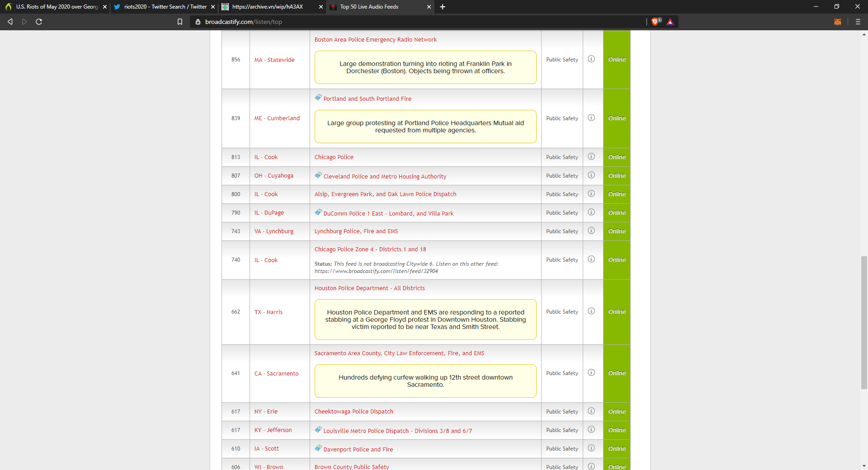Open Boston Area Police Emergency Radio Network
868x470 pixels.
pos(376,40)
